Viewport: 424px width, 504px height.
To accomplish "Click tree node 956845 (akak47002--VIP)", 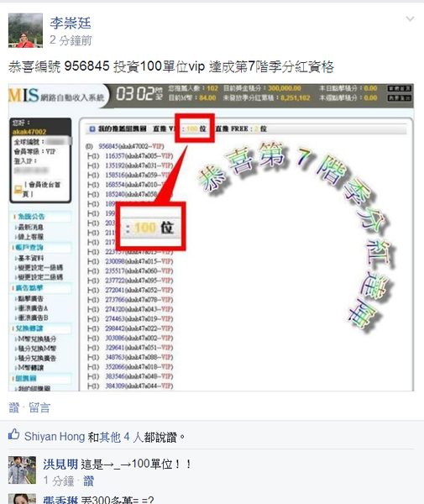I will pyautogui.click(x=131, y=146).
